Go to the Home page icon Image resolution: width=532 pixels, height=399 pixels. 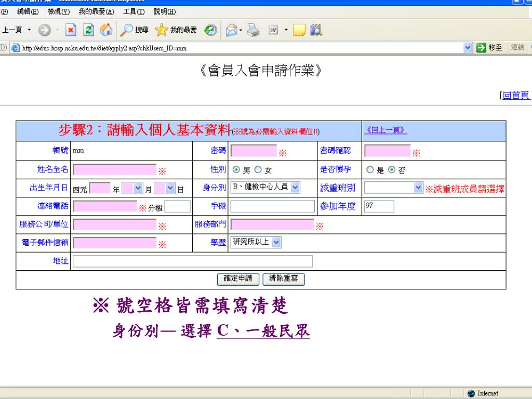tap(106, 30)
